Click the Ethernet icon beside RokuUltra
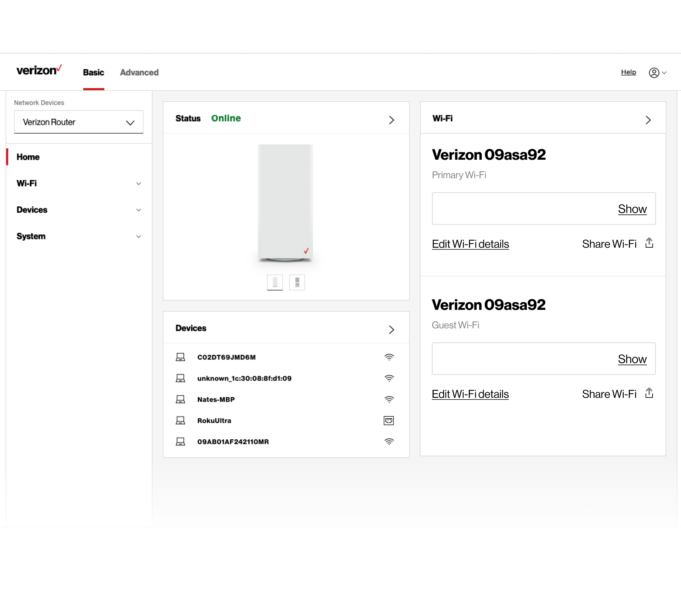Screen dimensions: 681x616 coord(389,421)
